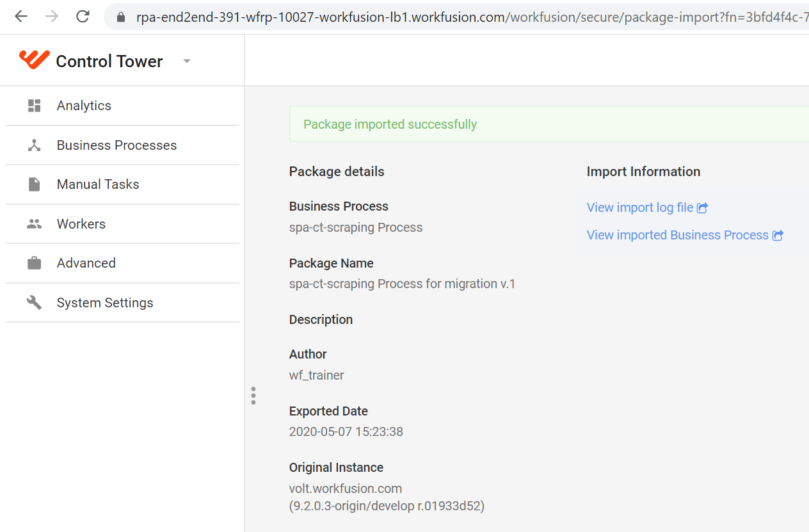
Task: Click the Manual Tasks document icon
Action: 35,184
